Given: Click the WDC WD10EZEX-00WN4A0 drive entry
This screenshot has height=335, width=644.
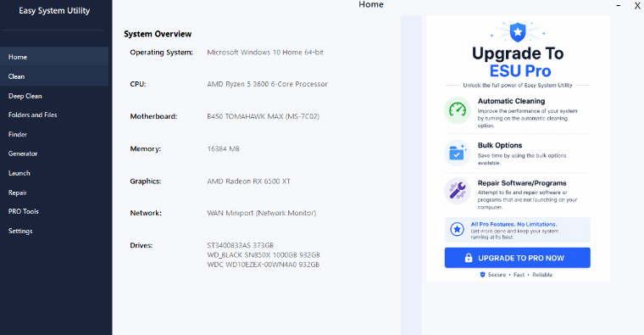Looking at the screenshot, I should coord(264,265).
